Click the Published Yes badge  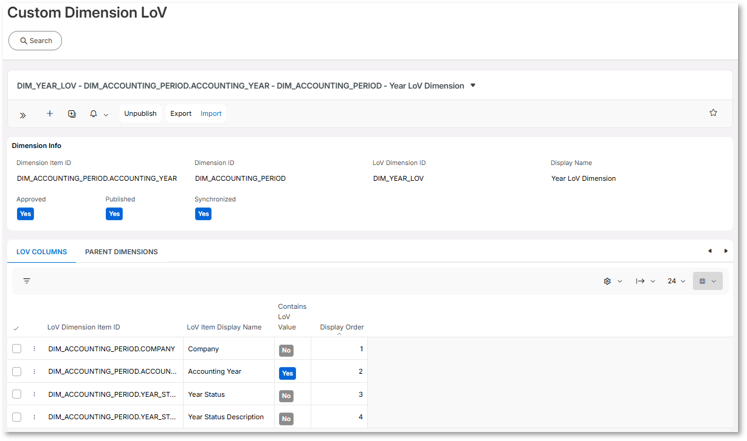(114, 214)
